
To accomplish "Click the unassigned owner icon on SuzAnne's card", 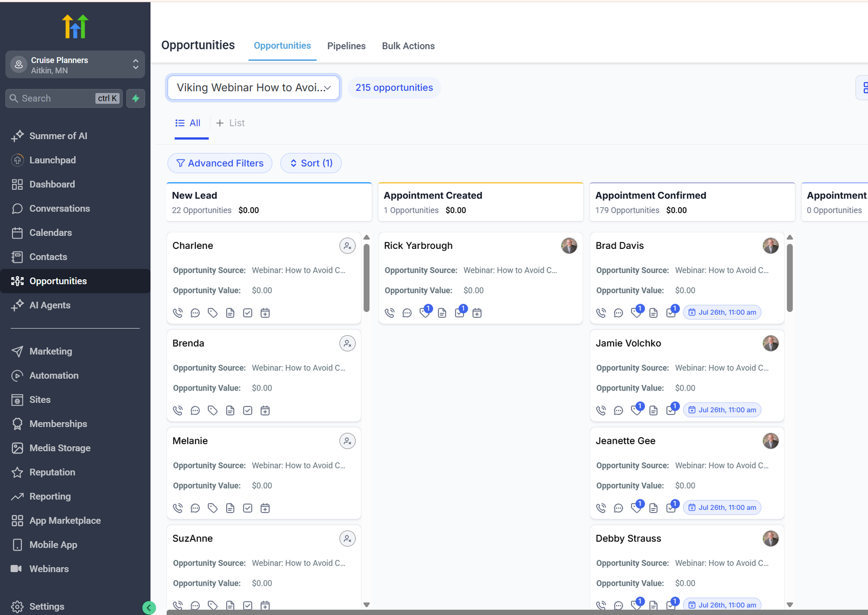I will point(347,539).
